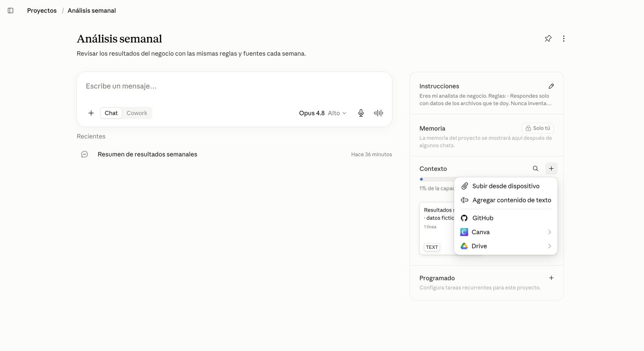Click the Análisis semanal breadcrumb
Screen dimensions: 644x351
click(x=92, y=11)
